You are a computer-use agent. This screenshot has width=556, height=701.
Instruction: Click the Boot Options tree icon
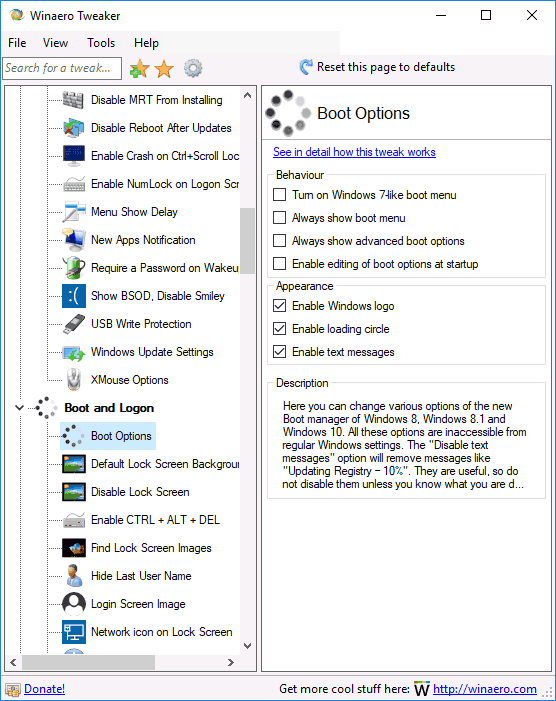click(73, 436)
